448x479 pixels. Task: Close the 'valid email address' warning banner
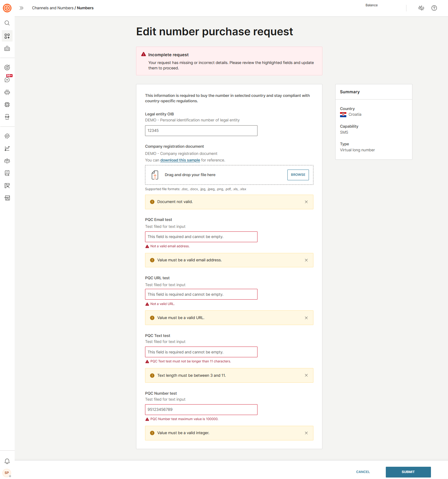point(306,260)
